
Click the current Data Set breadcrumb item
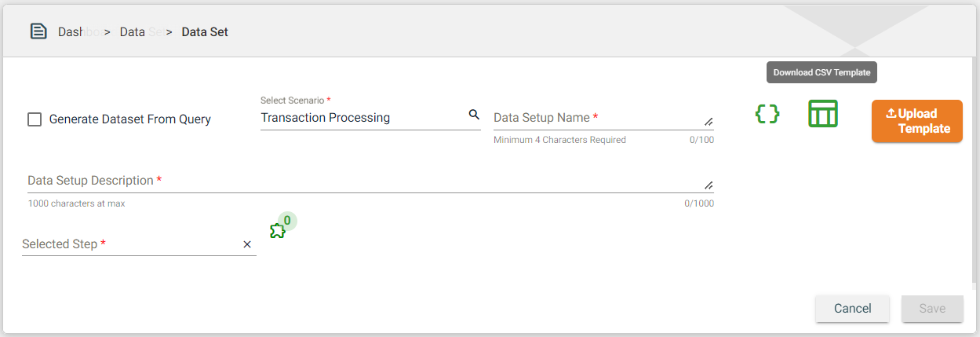205,32
